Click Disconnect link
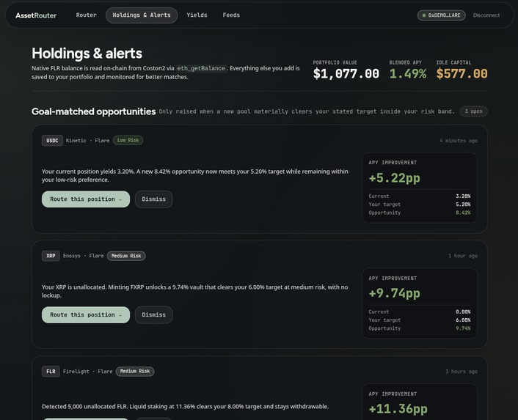The width and height of the screenshot is (518, 420). tap(486, 15)
